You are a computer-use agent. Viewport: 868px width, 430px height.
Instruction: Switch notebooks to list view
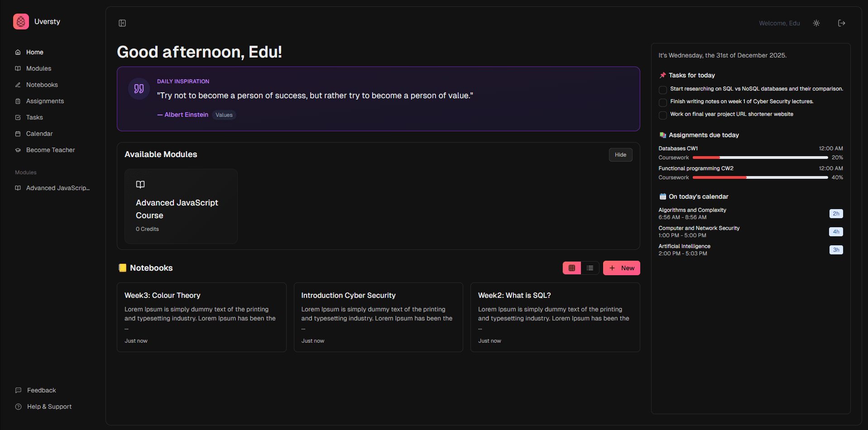pyautogui.click(x=590, y=268)
